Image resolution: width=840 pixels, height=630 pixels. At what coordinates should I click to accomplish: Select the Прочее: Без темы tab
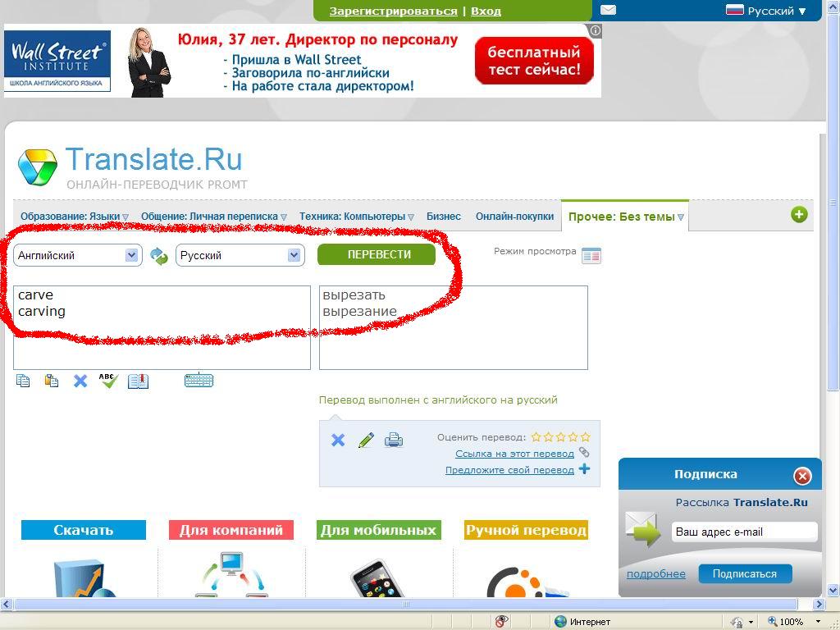(x=622, y=217)
